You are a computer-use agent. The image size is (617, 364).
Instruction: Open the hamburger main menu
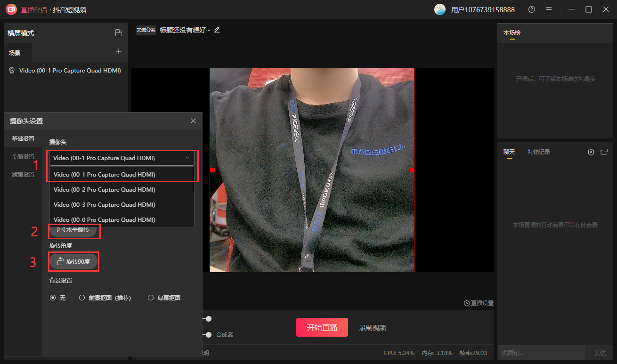pos(548,9)
